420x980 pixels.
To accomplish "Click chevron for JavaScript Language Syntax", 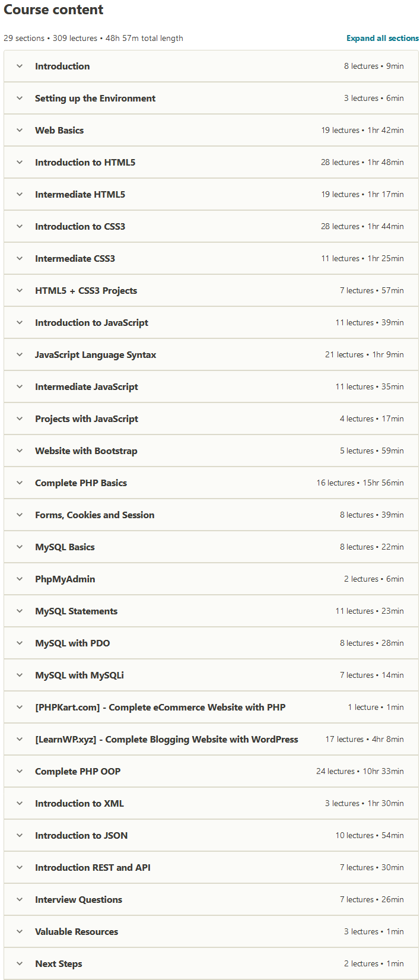I will pyautogui.click(x=20, y=355).
